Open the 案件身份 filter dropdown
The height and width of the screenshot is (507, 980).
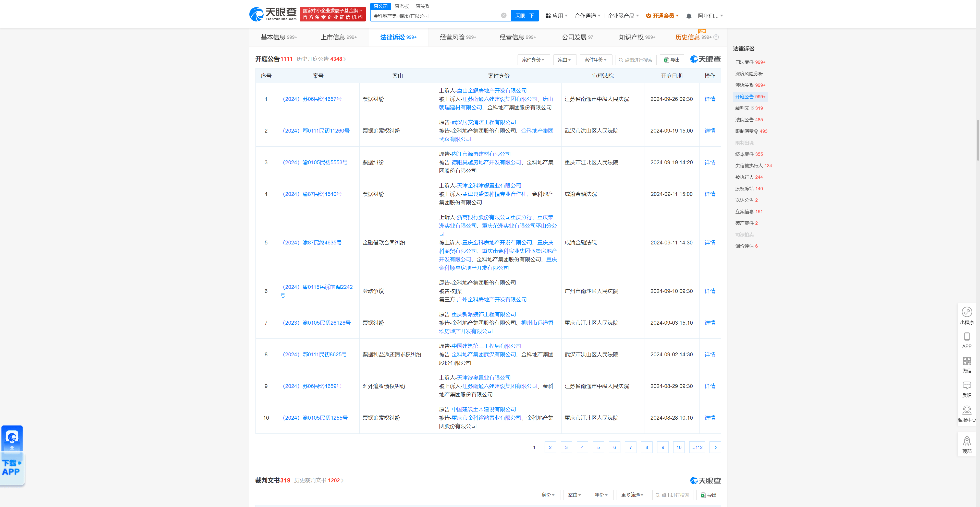(x=533, y=60)
